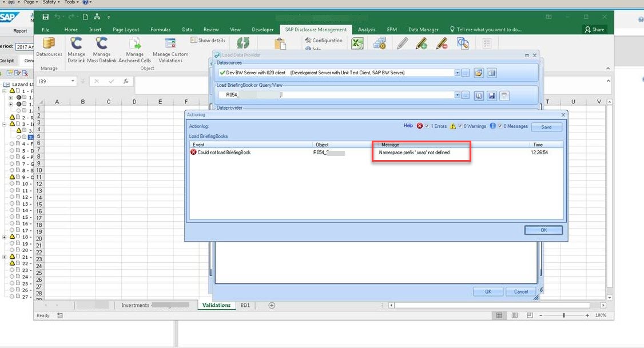The image size is (644, 348).
Task: Collapse tree node 3 in the report tree
Action: (5, 124)
